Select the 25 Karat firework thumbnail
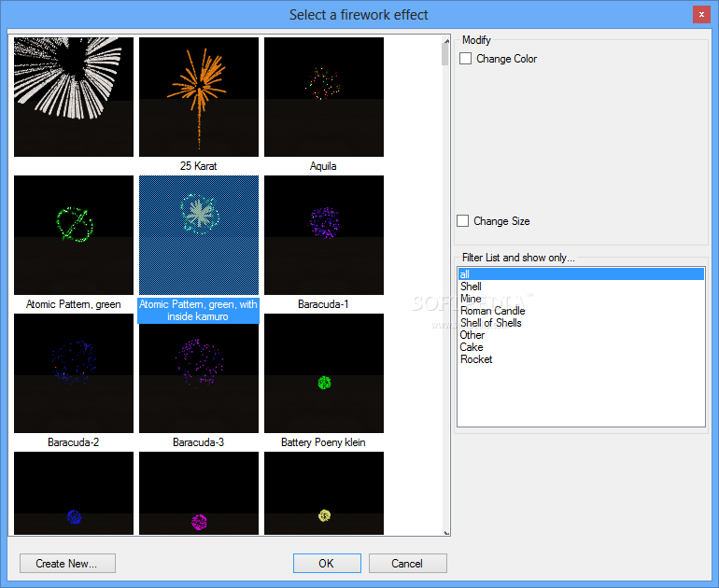This screenshot has width=719, height=588. [x=199, y=97]
